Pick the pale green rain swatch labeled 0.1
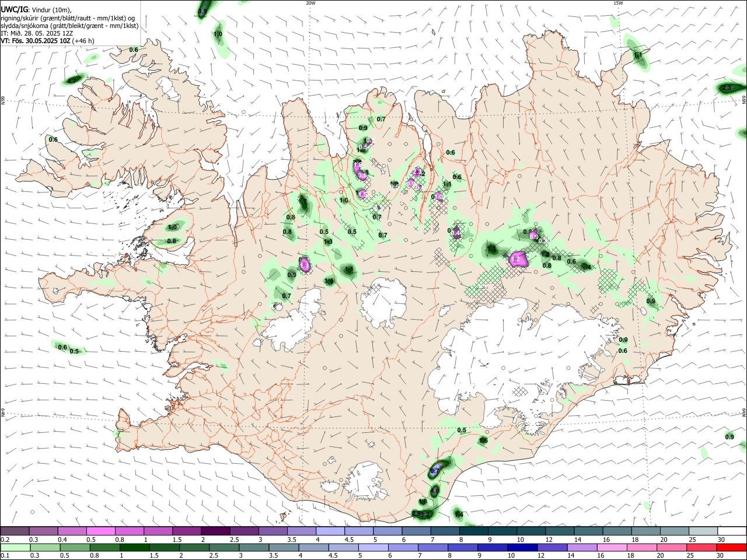This screenshot has height=560, width=747. (x=15, y=548)
